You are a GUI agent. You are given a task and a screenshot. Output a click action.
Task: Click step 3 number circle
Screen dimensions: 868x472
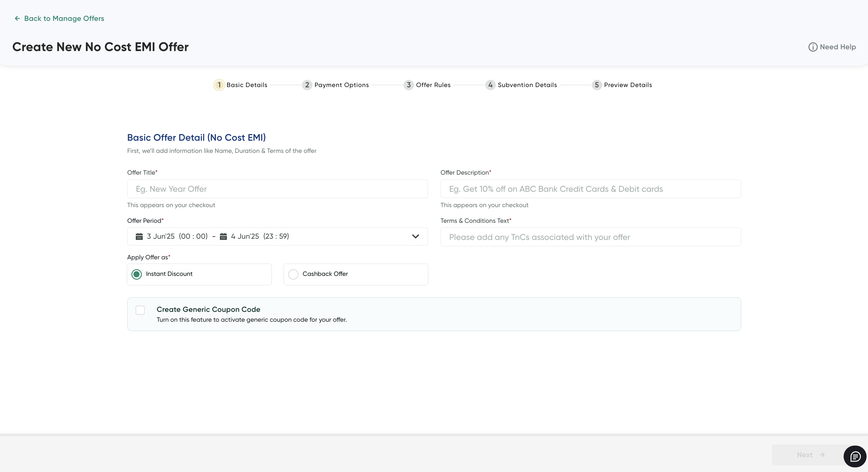coord(408,85)
